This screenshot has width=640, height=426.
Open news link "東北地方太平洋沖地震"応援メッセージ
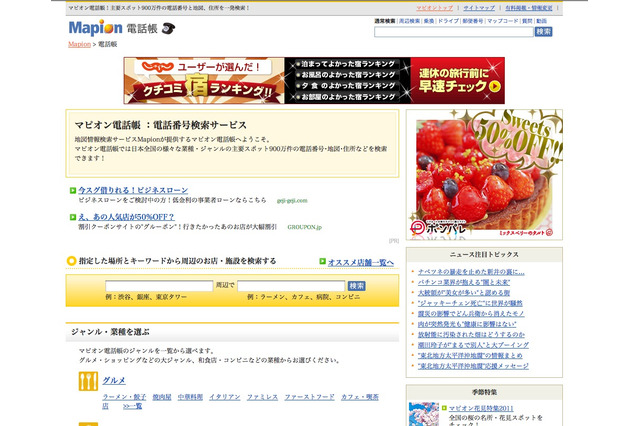point(473,366)
